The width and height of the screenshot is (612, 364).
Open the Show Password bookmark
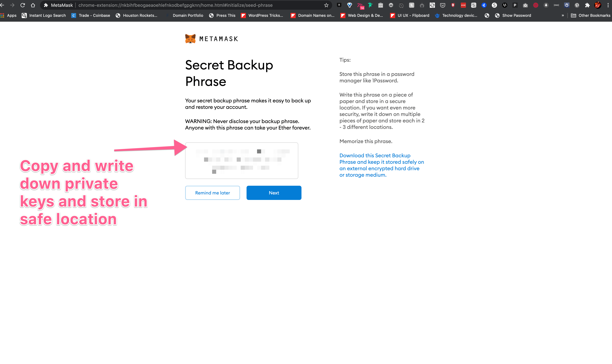(x=513, y=16)
